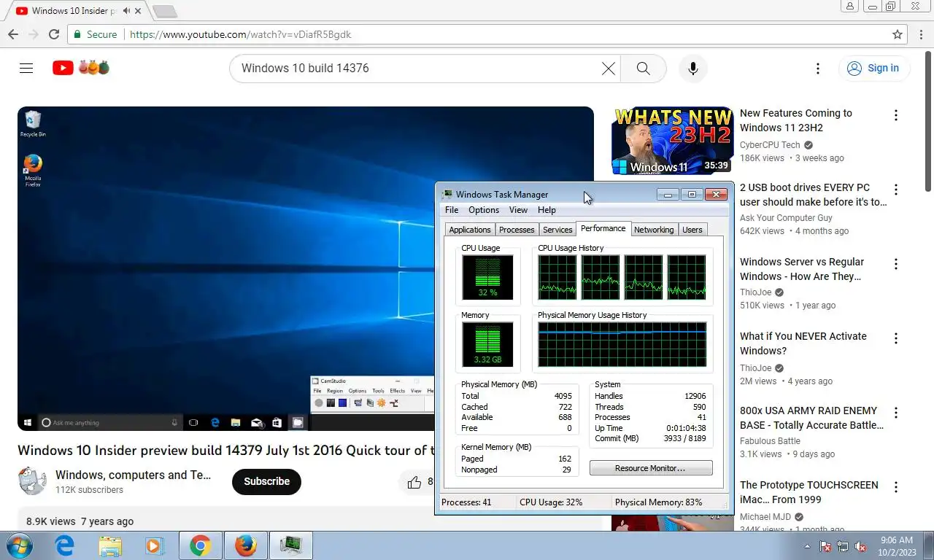The width and height of the screenshot is (934, 560).
Task: Clear the YouTube search box
Action: coord(608,68)
